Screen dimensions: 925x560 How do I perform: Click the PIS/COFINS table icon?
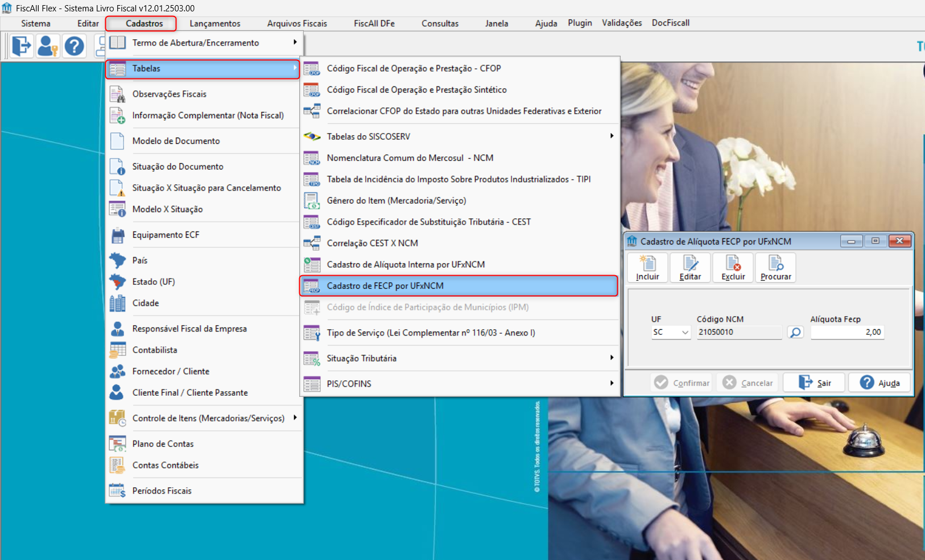pyautogui.click(x=312, y=384)
